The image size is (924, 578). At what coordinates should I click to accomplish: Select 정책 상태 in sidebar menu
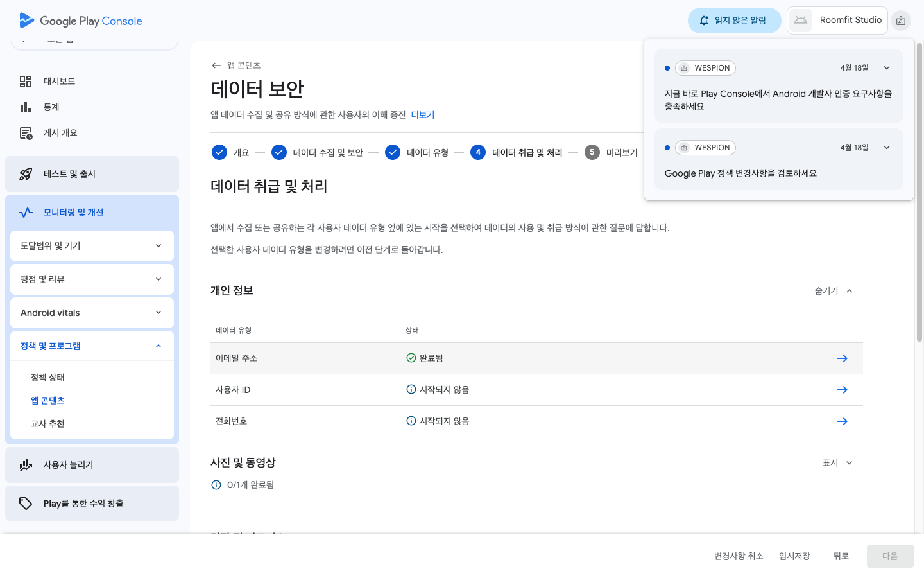tap(47, 378)
